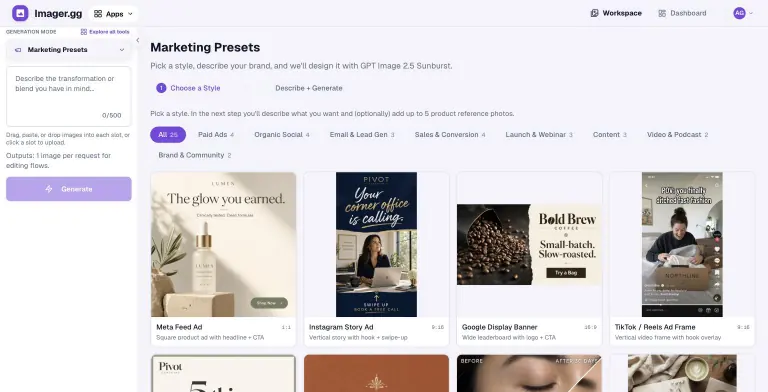Open the AG user avatar

coord(739,13)
